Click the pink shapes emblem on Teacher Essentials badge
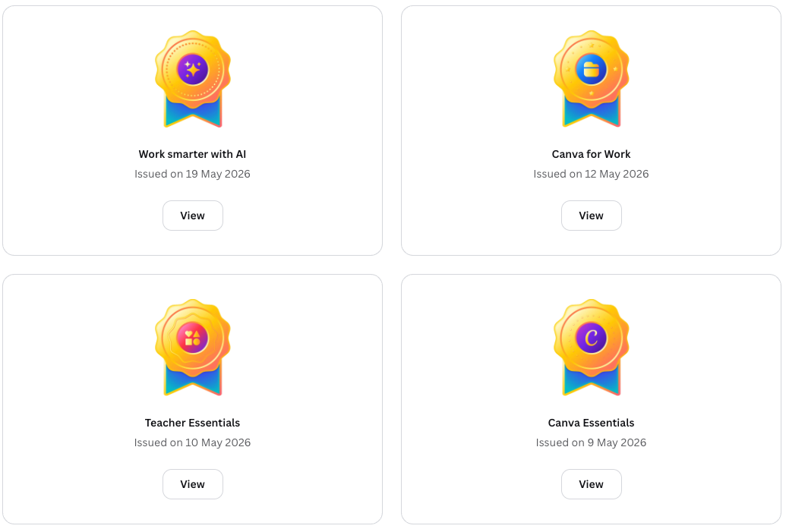This screenshot has width=786, height=532. [192, 338]
